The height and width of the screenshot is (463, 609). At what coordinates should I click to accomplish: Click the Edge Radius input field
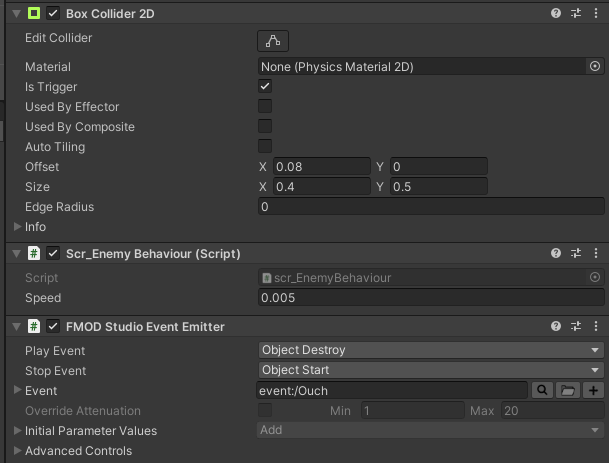(430, 207)
